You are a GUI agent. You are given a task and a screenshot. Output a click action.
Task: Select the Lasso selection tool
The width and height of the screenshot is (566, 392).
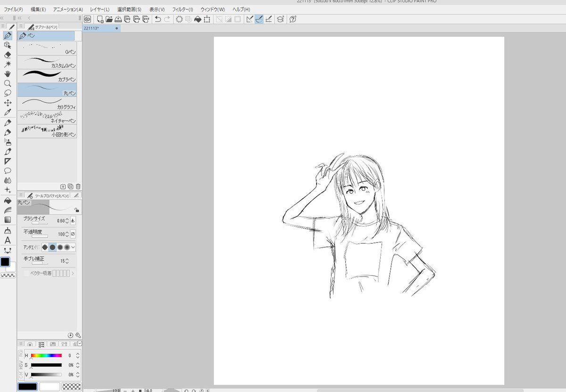coord(8,93)
